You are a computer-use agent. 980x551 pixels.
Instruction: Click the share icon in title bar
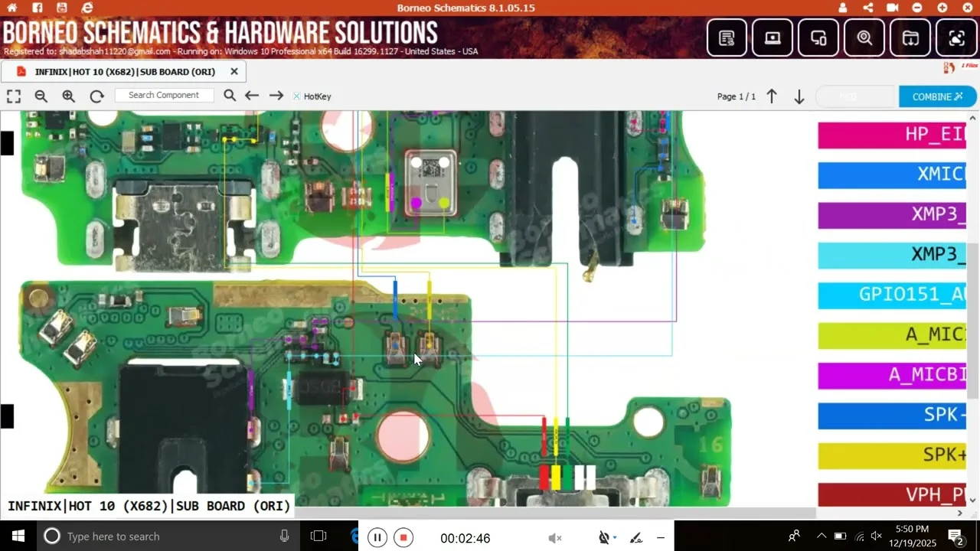(x=867, y=8)
